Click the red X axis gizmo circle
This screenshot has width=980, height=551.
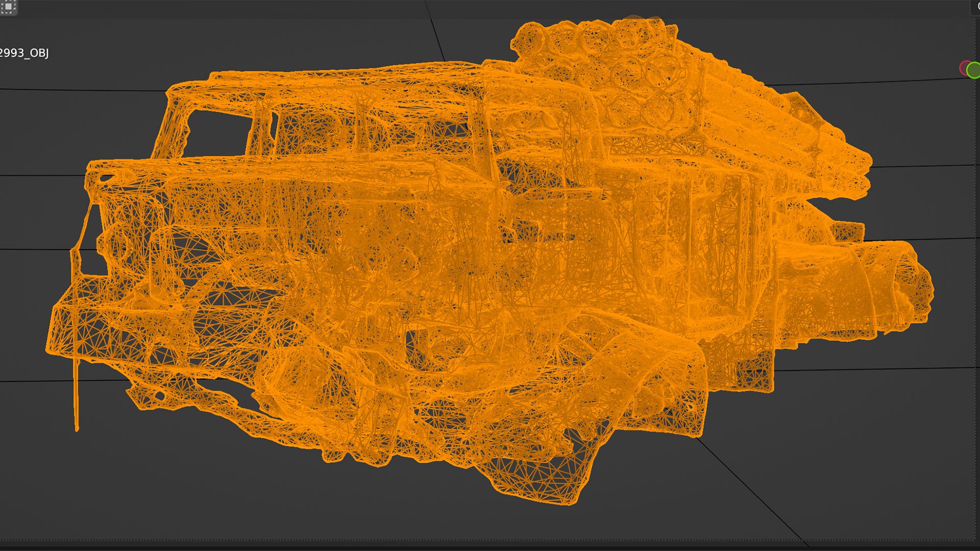[x=964, y=68]
